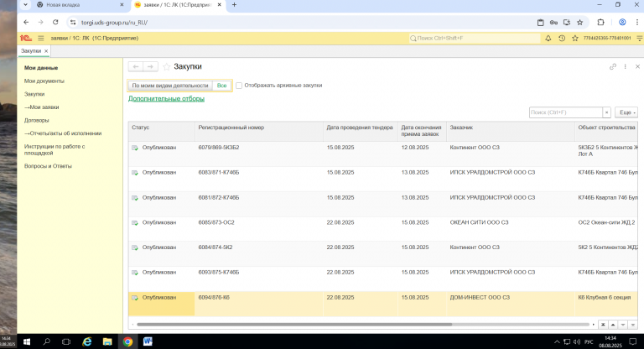Move up one row in the list
Screen dimensions: 644x349
coord(613,325)
